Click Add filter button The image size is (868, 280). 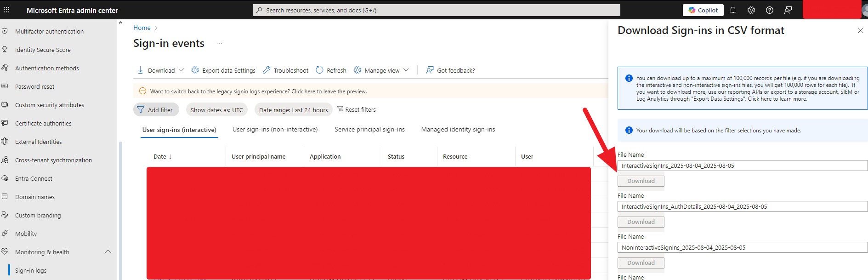(x=156, y=110)
